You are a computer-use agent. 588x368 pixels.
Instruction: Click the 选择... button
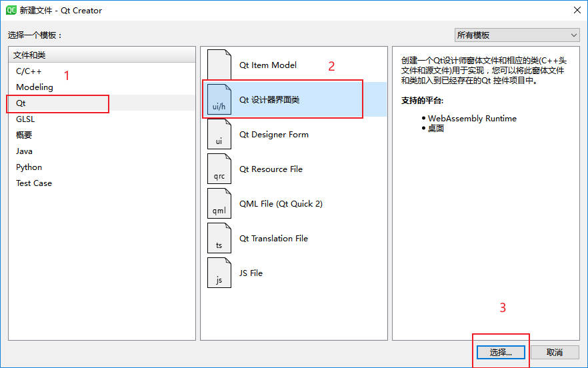pyautogui.click(x=501, y=352)
